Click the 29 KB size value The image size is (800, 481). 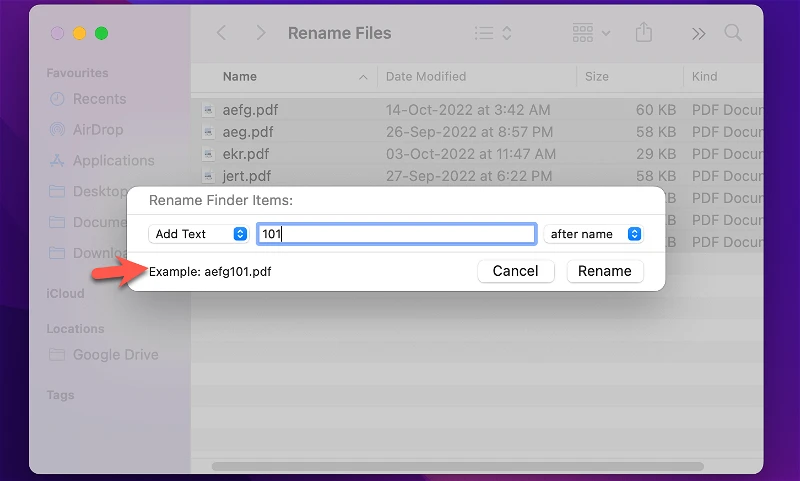coord(656,154)
